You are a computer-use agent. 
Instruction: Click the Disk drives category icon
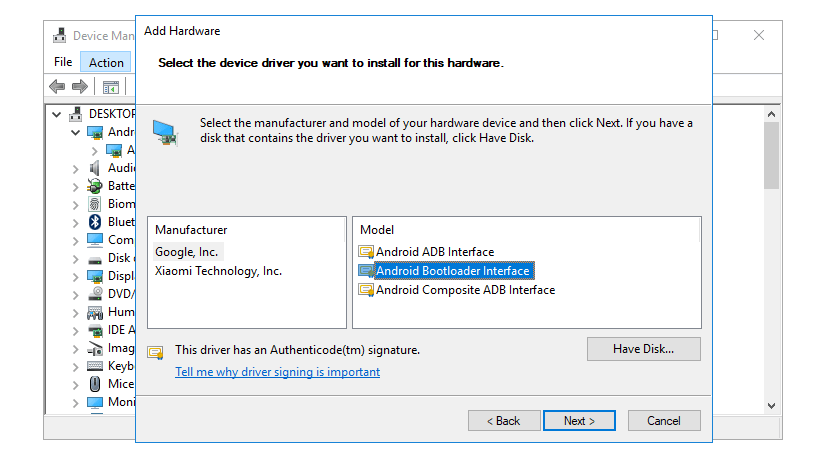point(95,259)
